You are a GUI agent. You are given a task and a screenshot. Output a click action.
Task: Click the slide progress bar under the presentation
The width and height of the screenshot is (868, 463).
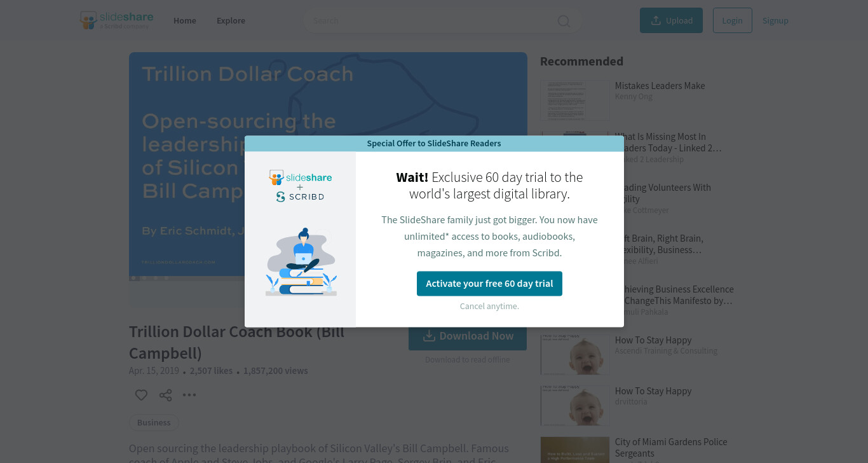328,278
